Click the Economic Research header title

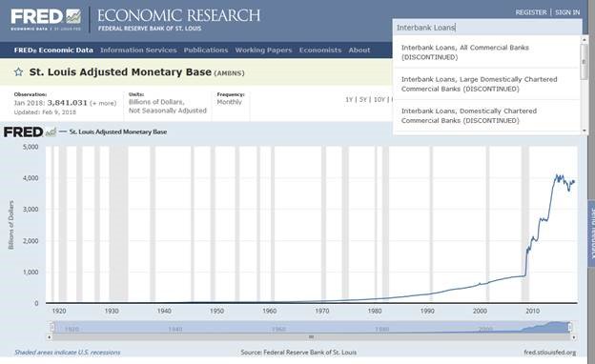(x=178, y=15)
